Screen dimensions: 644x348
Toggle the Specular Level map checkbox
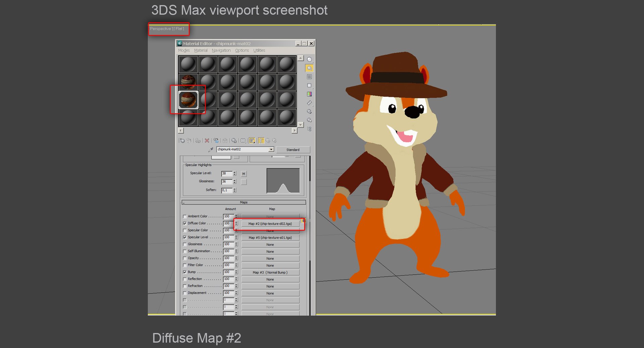click(185, 237)
